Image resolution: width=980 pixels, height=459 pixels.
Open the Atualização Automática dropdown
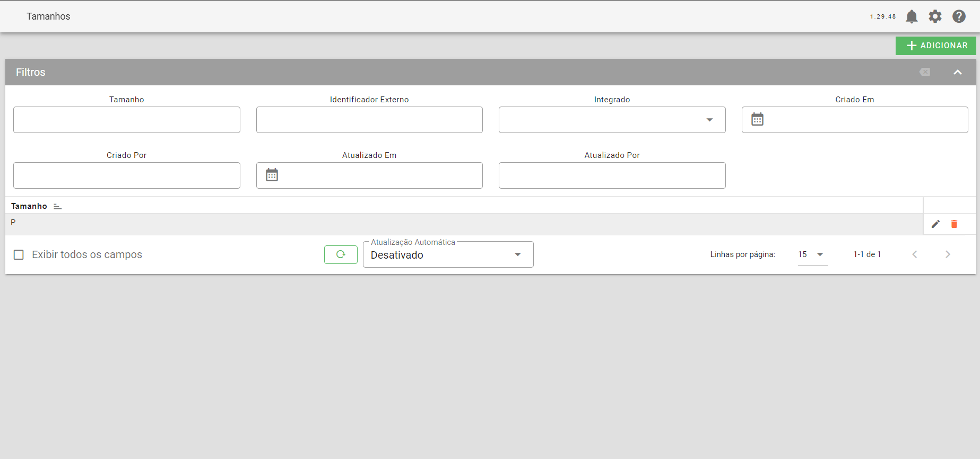click(448, 255)
